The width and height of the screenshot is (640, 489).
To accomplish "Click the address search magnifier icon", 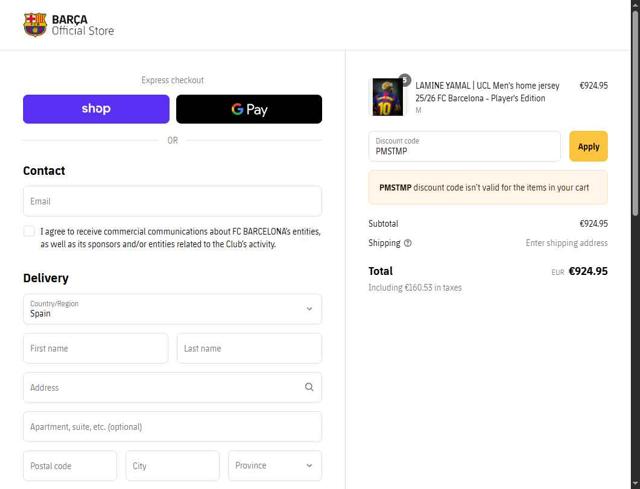I will point(309,387).
